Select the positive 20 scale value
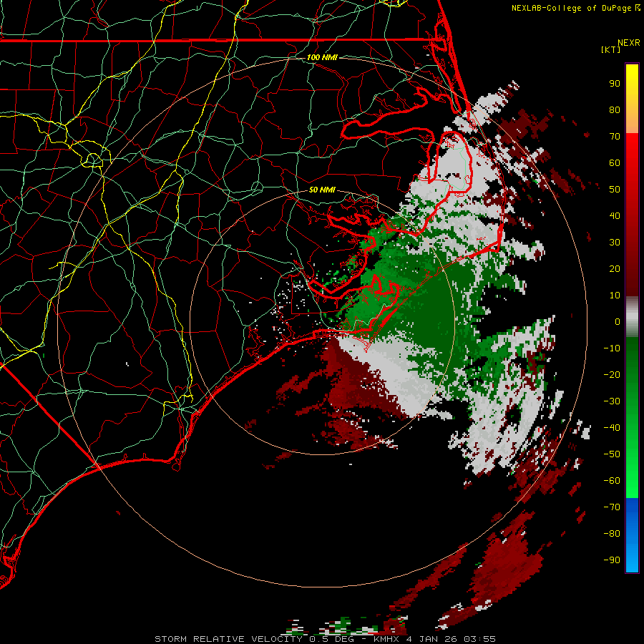 coord(615,268)
